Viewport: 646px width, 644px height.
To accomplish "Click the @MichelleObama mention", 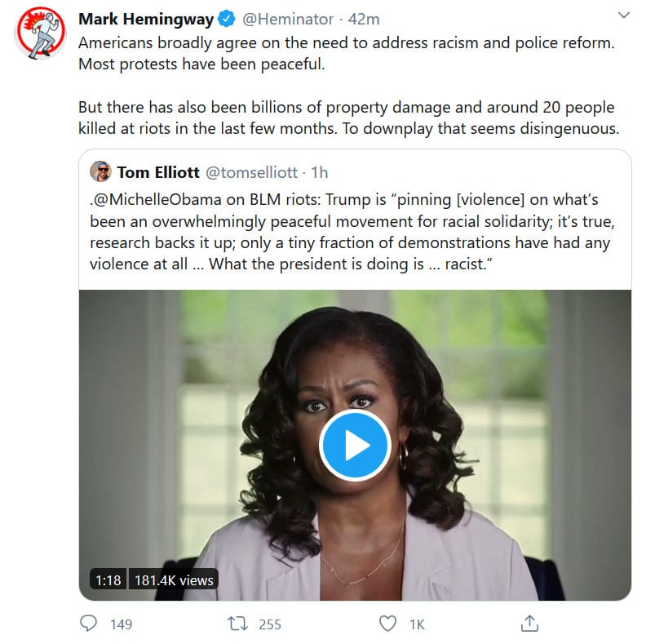I will point(151,201).
